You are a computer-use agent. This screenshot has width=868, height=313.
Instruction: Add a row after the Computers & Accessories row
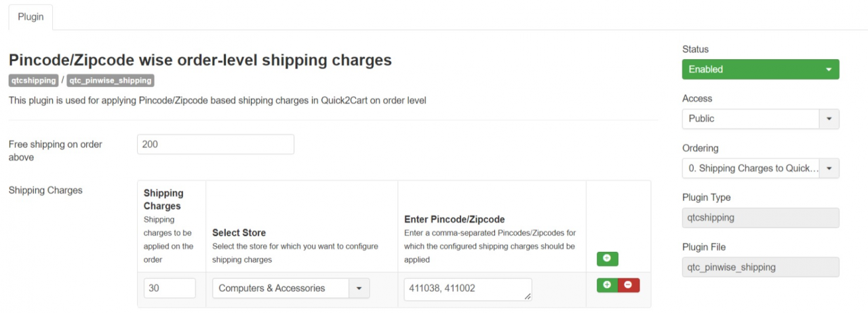pos(607,285)
